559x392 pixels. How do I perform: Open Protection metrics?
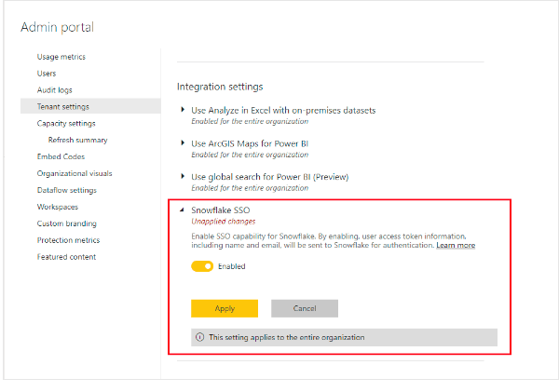tap(68, 240)
